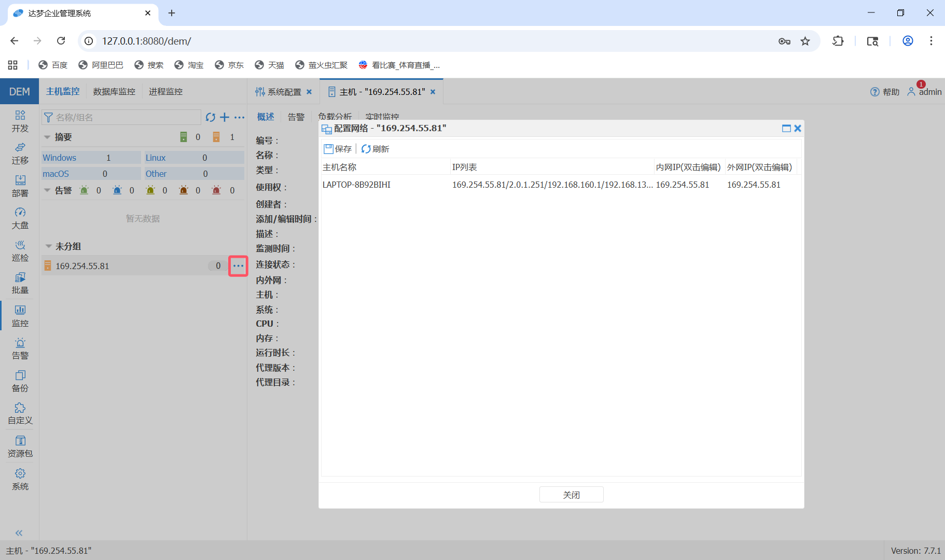The image size is (945, 560).
Task: View site information icon in address bar
Action: click(x=89, y=41)
